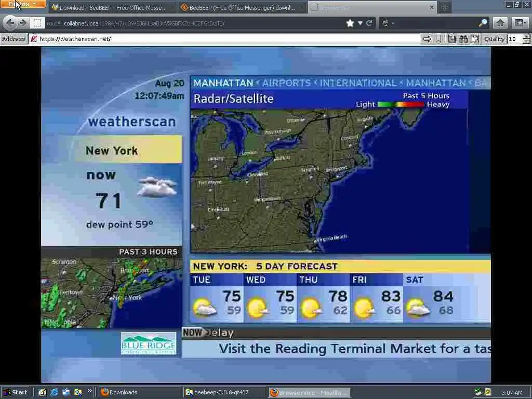Viewport: 532px width, 399px height.
Task: Click the insecure lock icon beside weatherscan address
Action: coord(34,39)
